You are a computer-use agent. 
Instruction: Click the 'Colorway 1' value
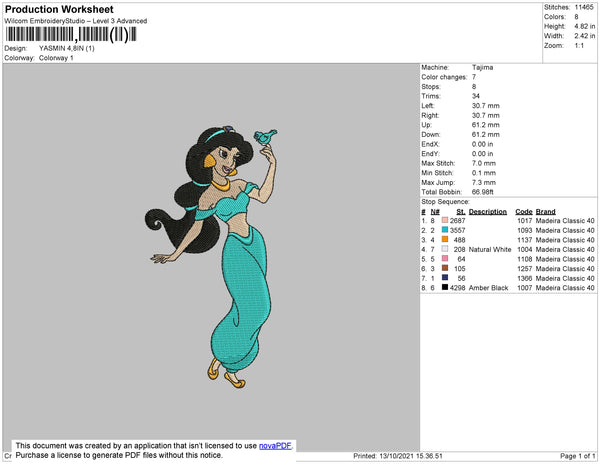click(56, 58)
